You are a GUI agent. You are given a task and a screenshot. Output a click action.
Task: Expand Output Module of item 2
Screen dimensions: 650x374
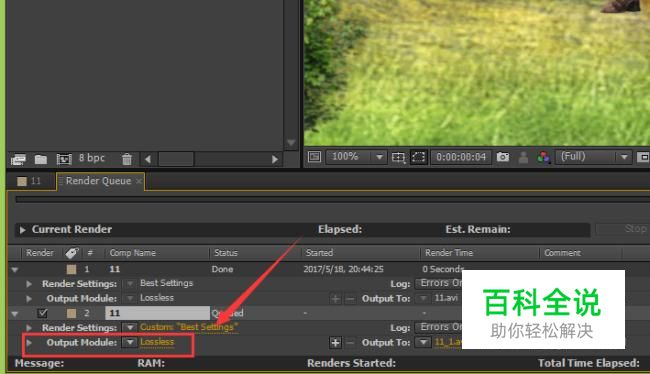tap(29, 343)
